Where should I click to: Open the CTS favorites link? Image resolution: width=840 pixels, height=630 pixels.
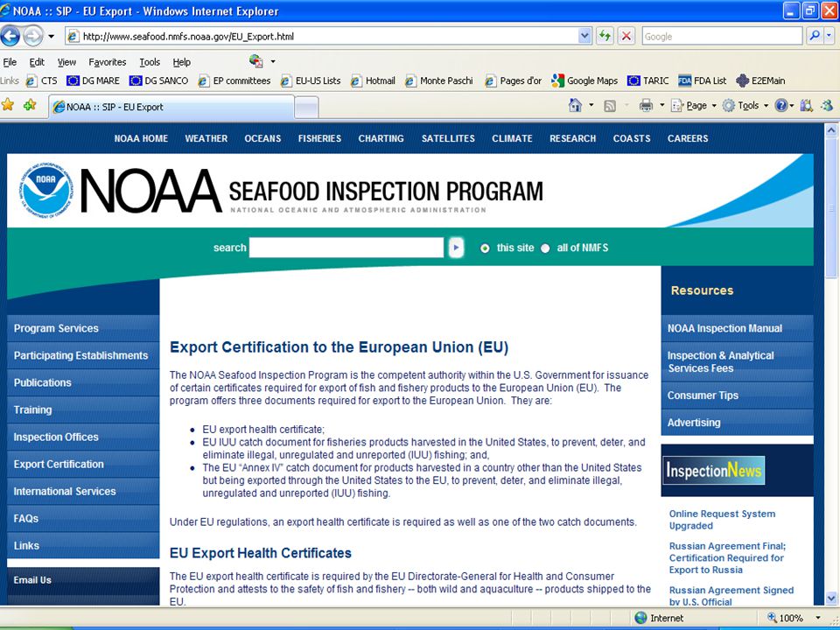[x=42, y=80]
